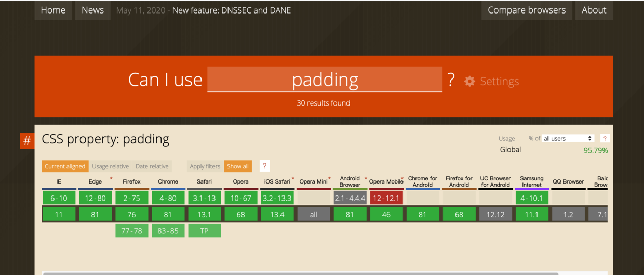
Task: Click the Firefox column header
Action: coord(131,181)
